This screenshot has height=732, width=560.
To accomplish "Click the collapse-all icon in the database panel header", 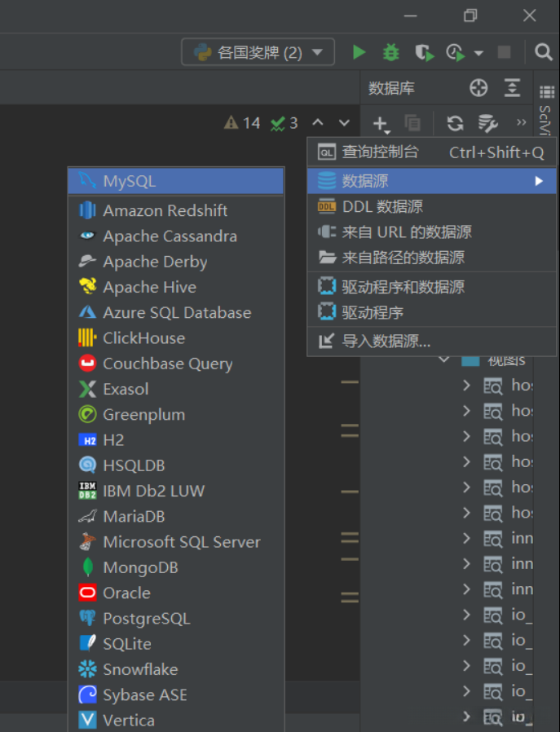I will pos(512,88).
